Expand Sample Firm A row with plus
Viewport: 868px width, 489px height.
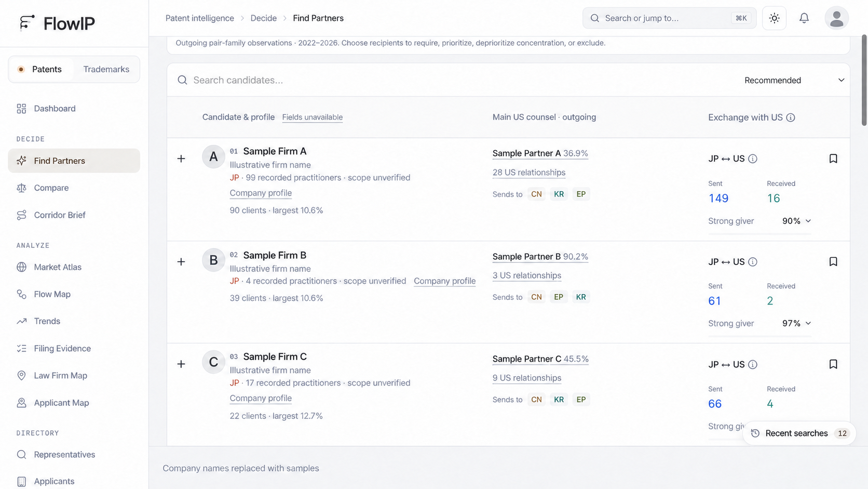click(x=181, y=158)
